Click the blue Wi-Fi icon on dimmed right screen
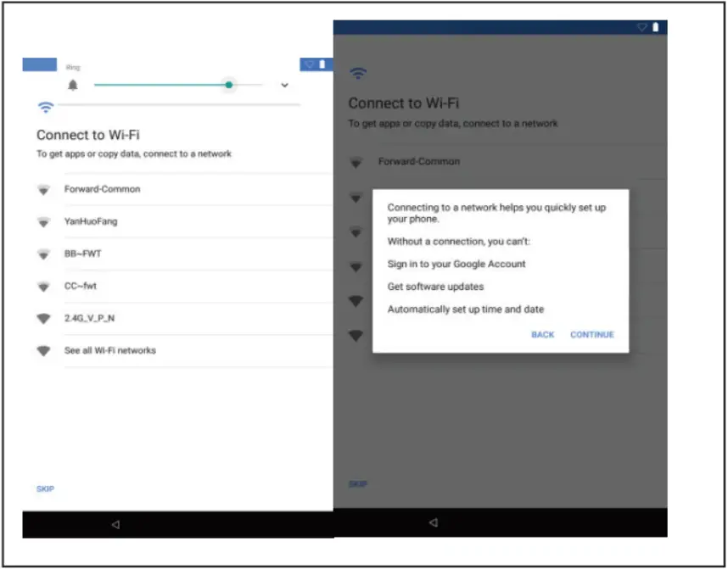This screenshot has height=569, width=728. point(358,73)
